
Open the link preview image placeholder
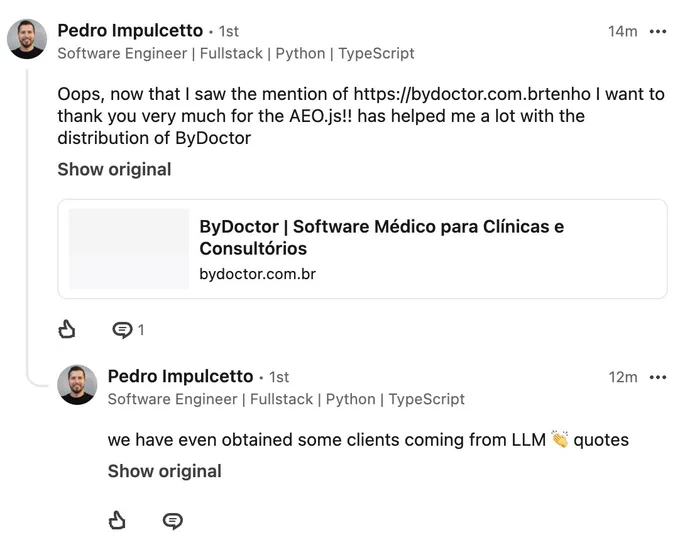click(129, 249)
